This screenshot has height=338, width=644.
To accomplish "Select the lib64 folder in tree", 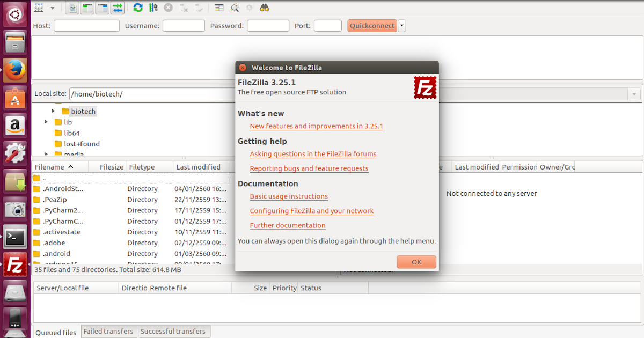I will tap(71, 133).
